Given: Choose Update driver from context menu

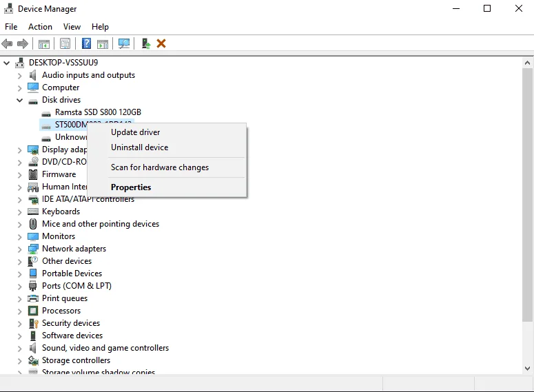Looking at the screenshot, I should 167,132.
